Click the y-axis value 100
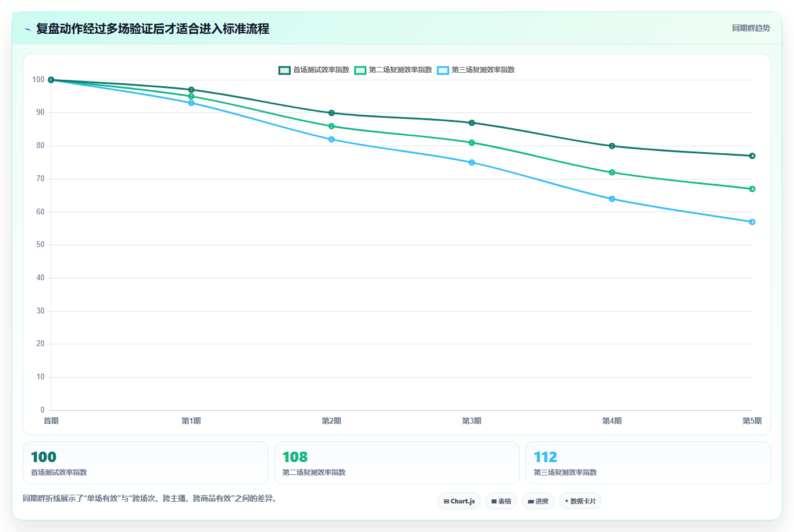The height and width of the screenshot is (532, 794). pyautogui.click(x=38, y=80)
